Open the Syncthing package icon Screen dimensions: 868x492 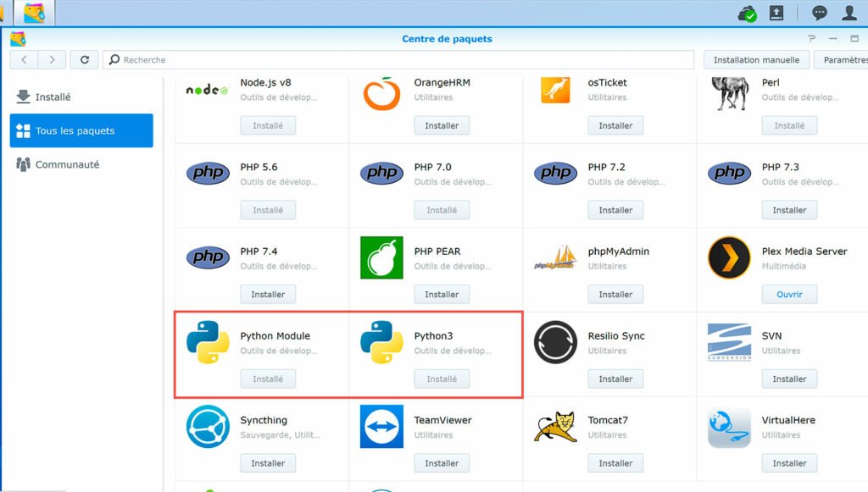click(x=208, y=426)
